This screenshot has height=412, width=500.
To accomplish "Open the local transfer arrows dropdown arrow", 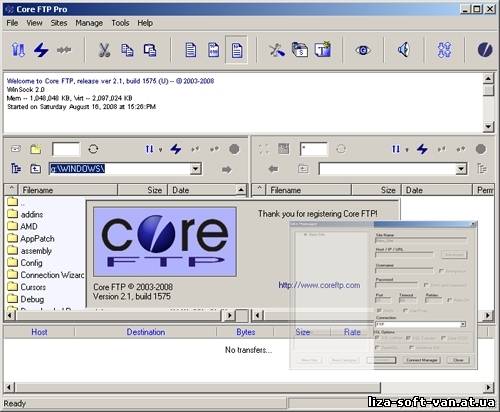I will [x=160, y=150].
